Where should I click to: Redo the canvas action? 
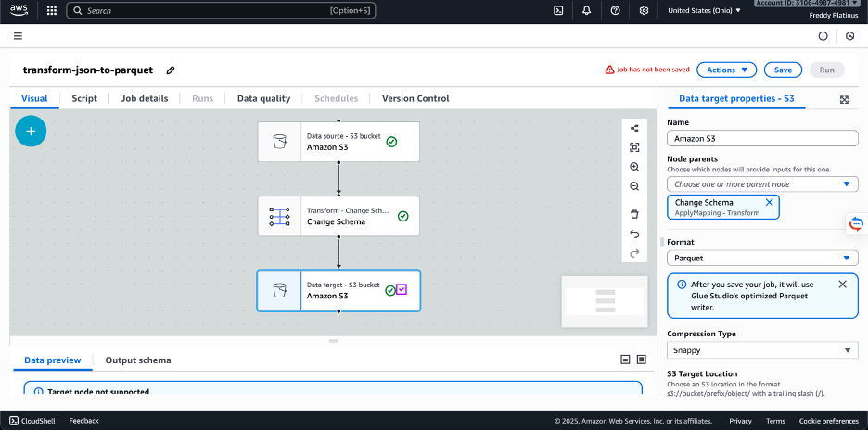click(634, 254)
